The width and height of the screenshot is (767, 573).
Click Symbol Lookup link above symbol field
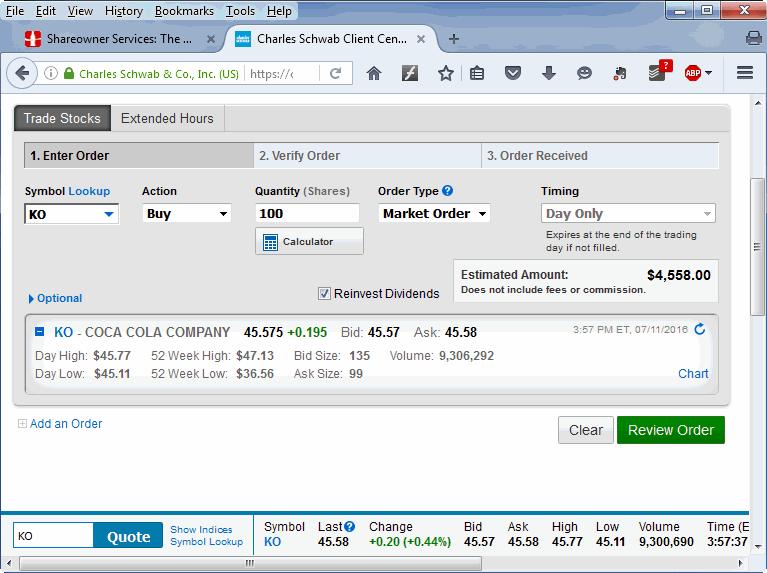[89, 191]
